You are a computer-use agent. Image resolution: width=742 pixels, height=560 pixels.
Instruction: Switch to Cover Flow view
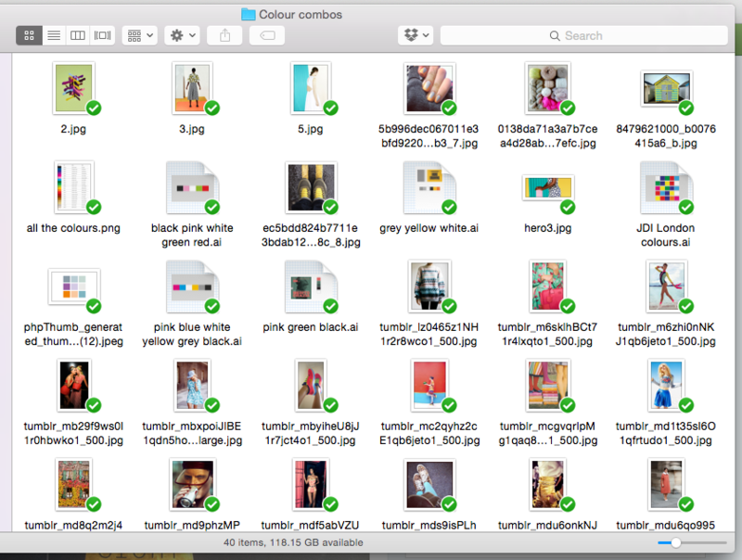click(x=102, y=35)
